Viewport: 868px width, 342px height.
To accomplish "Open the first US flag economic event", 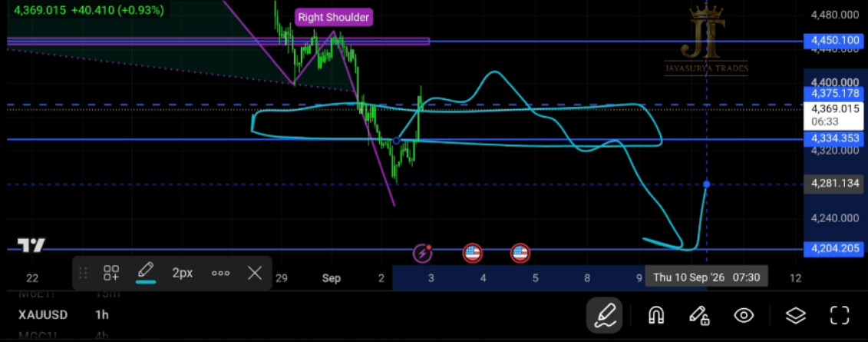I will pyautogui.click(x=472, y=254).
